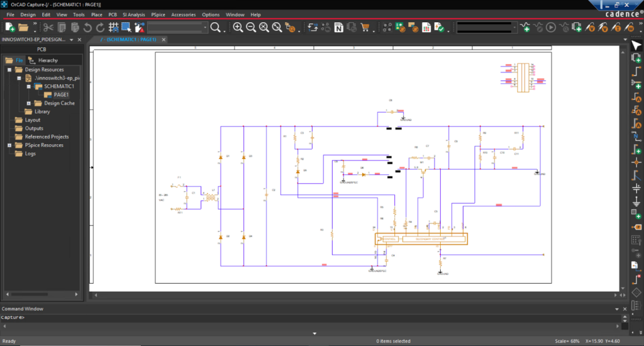
Task: Create netlist with the N icon
Action: [x=338, y=28]
